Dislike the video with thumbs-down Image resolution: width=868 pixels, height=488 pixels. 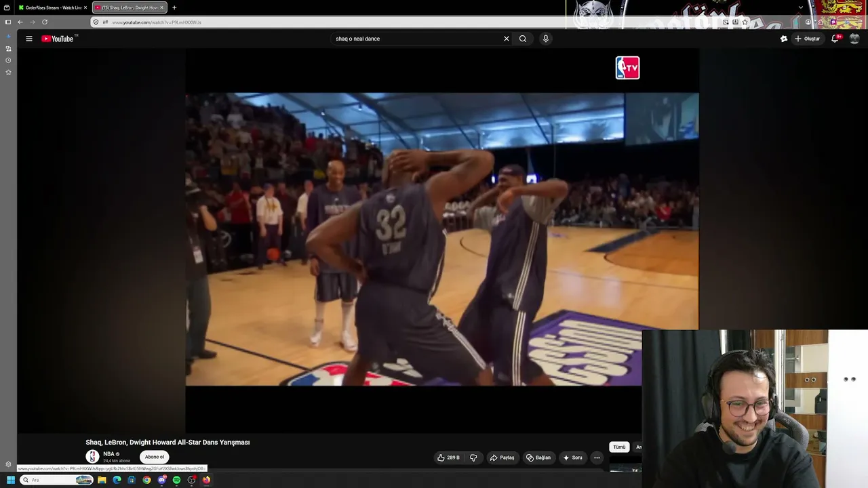pos(473,457)
